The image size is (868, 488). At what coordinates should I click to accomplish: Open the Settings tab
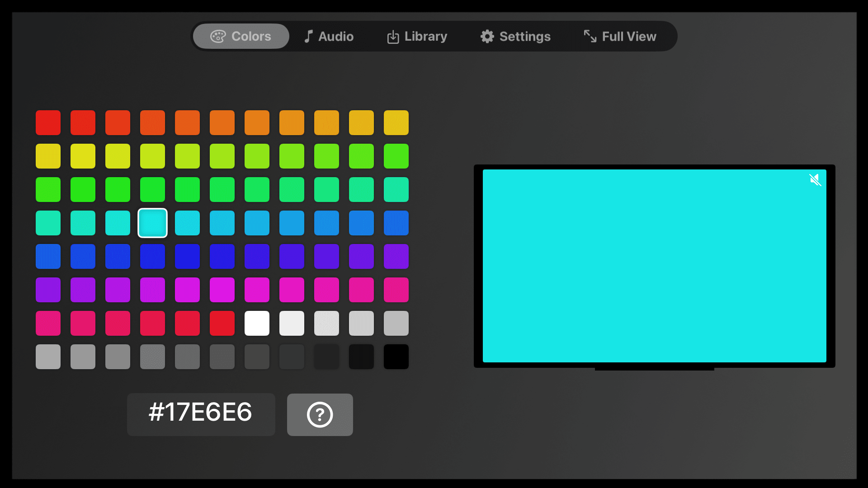[515, 36]
